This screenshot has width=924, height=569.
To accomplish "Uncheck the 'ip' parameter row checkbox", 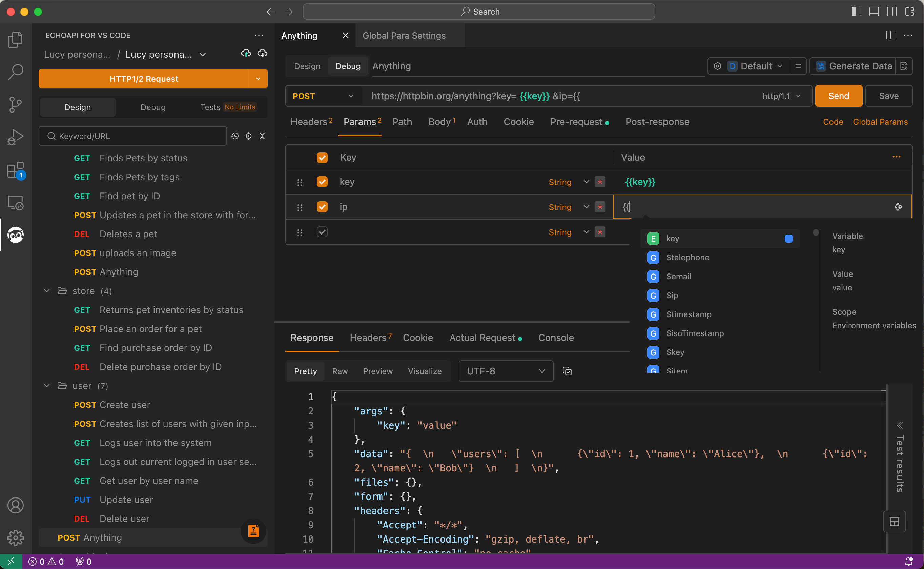I will (322, 207).
